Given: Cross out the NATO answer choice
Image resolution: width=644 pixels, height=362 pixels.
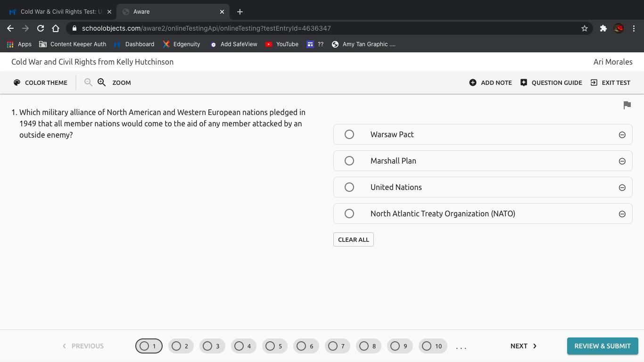Looking at the screenshot, I should pyautogui.click(x=622, y=214).
